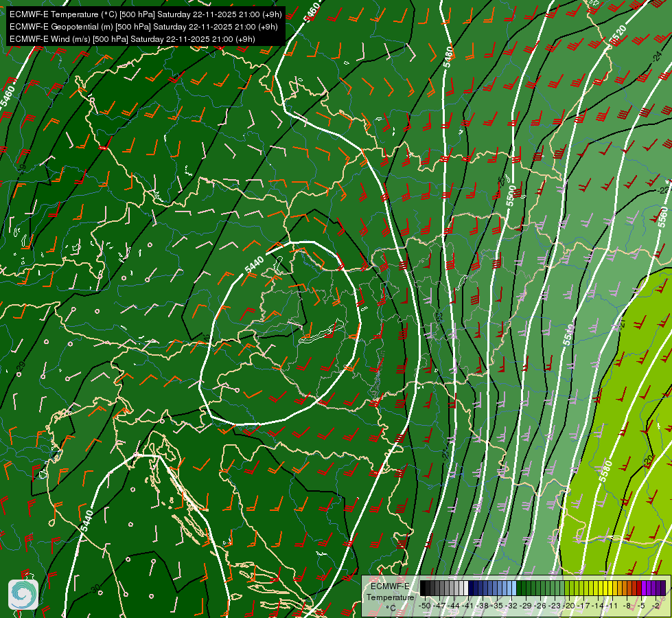Viewport: 672px width, 618px height.
Task: Click the -23 legend tick value
Action: (x=555, y=606)
